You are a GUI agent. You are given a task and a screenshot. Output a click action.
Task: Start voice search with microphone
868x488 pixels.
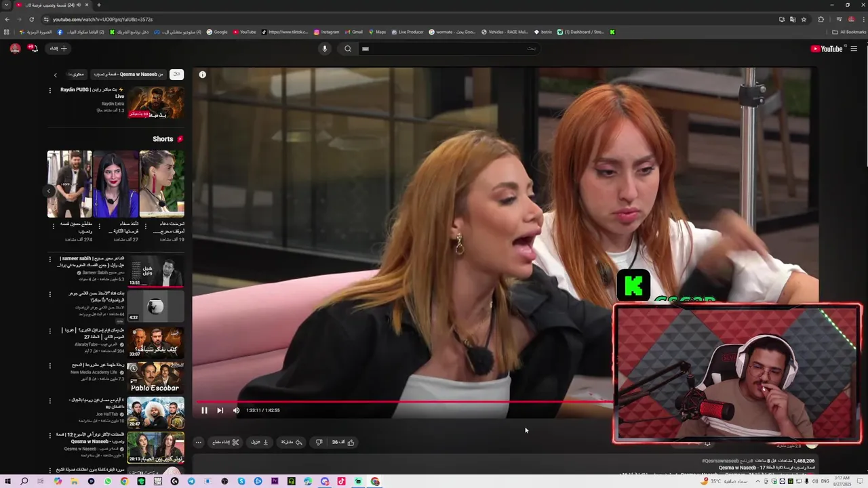point(324,48)
